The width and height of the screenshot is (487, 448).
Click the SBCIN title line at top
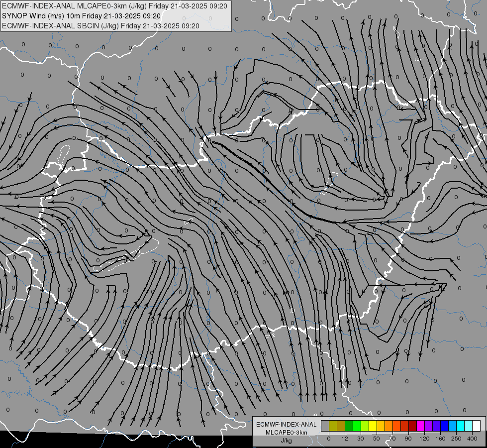point(100,26)
